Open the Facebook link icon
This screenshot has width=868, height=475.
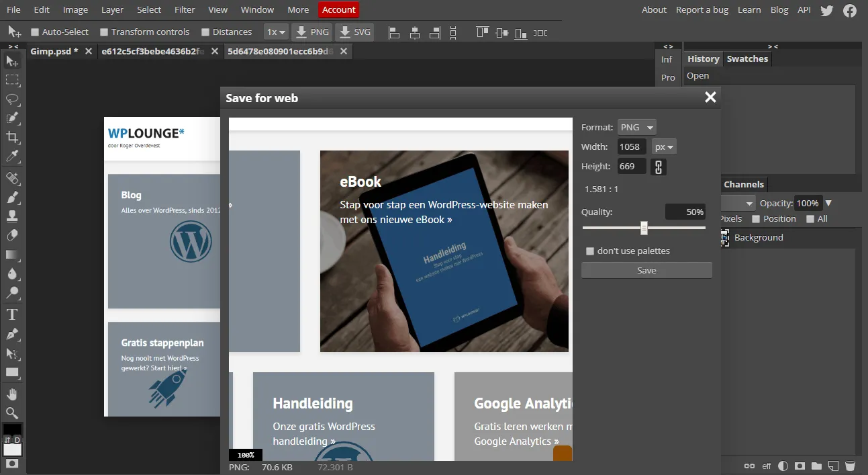pos(850,10)
